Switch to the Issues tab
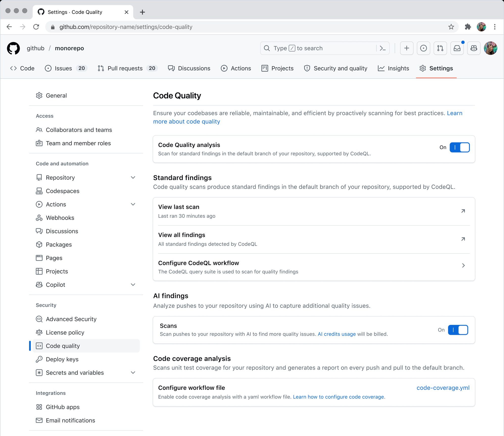 point(66,68)
